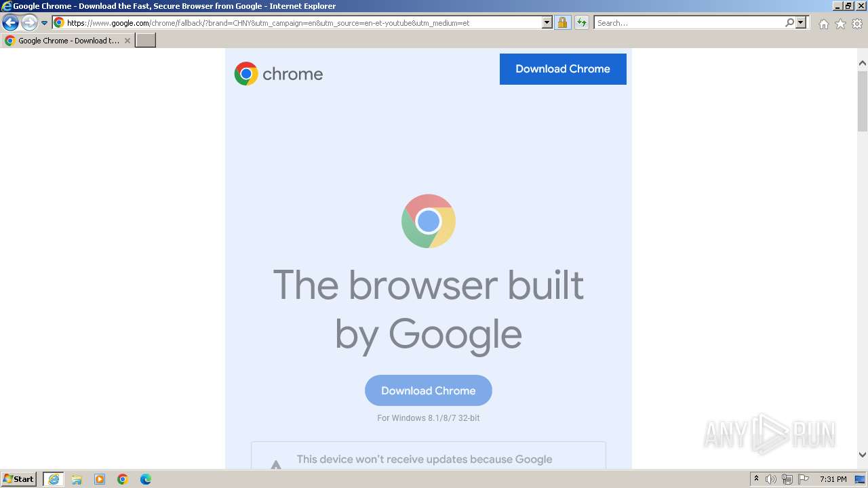This screenshot has height=488, width=868.
Task: Launch Google Chrome from taskbar
Action: [x=123, y=479]
